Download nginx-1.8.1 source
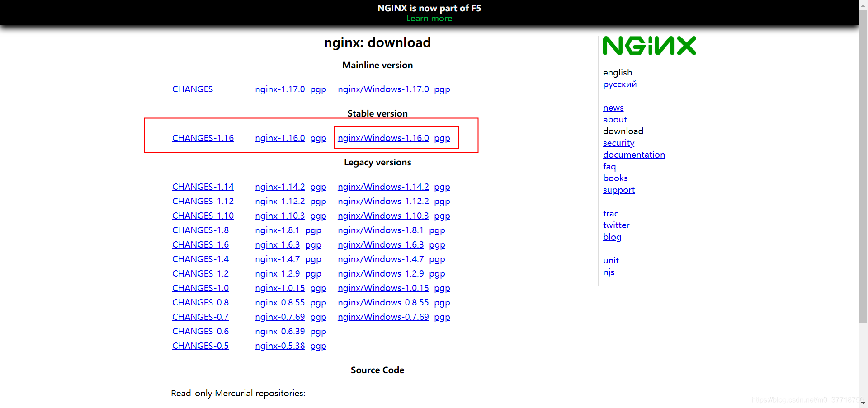Screen dimensions: 868x408 pos(277,230)
